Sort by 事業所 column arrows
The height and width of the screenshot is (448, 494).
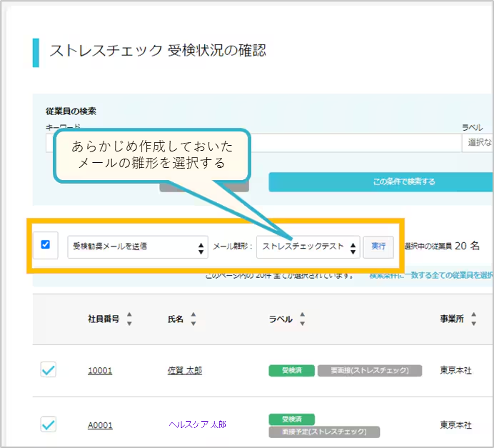coord(474,319)
